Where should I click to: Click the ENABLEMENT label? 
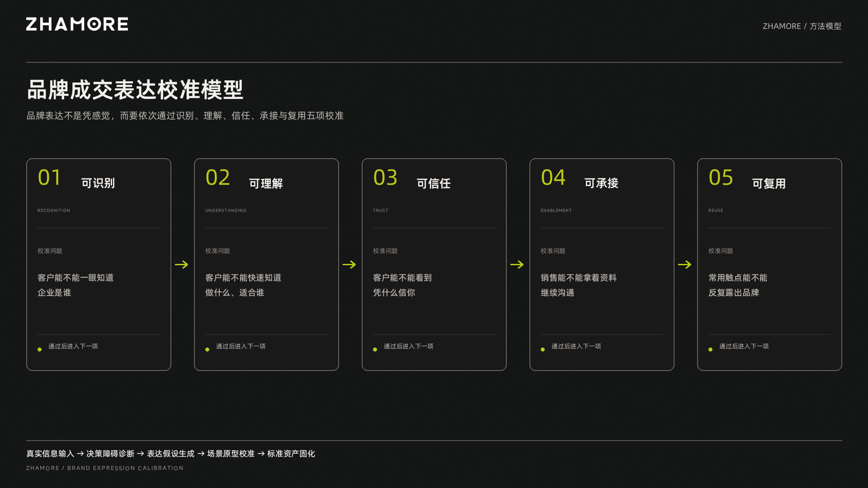556,211
